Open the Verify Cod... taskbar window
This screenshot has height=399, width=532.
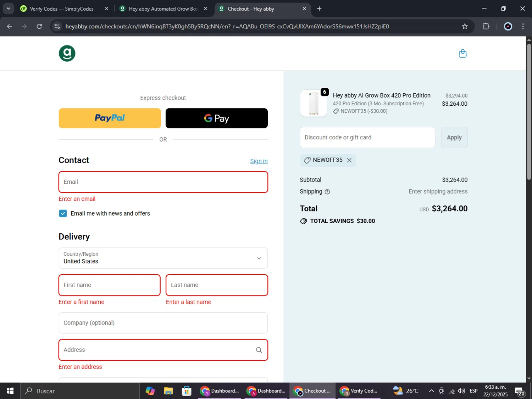[359, 391]
